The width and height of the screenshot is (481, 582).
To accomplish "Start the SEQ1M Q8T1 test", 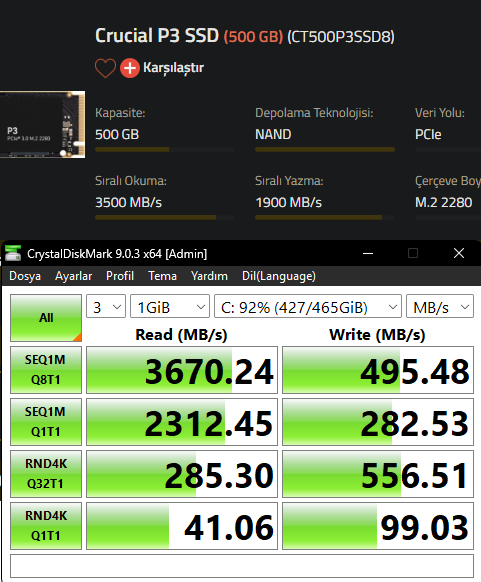I will pos(46,370).
